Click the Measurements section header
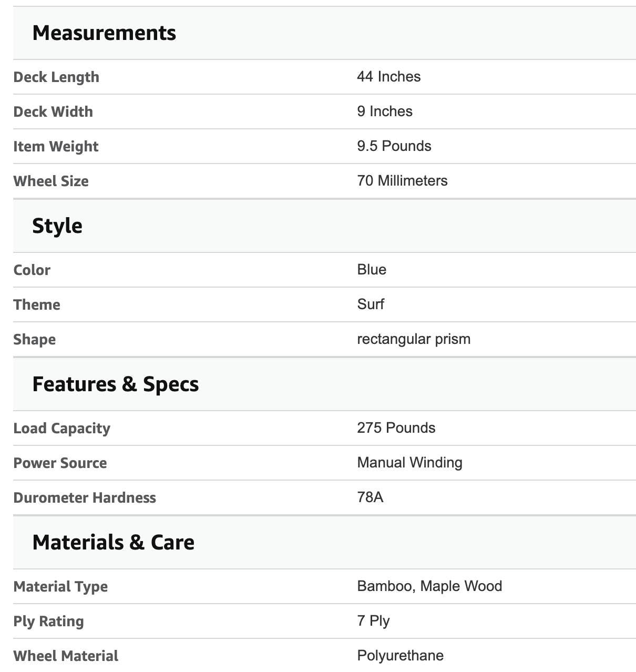Viewport: 636px width, 672px height. (x=104, y=33)
